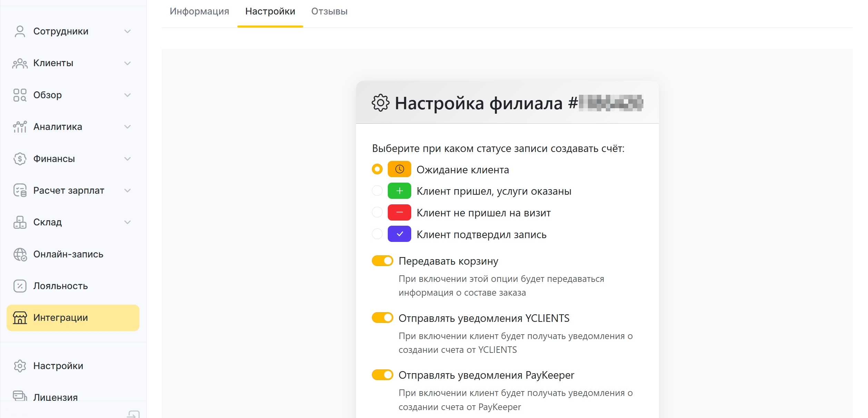Turn off 'Отправлять уведомления PayKeeper' switch
This screenshot has width=868, height=418.
pyautogui.click(x=382, y=375)
